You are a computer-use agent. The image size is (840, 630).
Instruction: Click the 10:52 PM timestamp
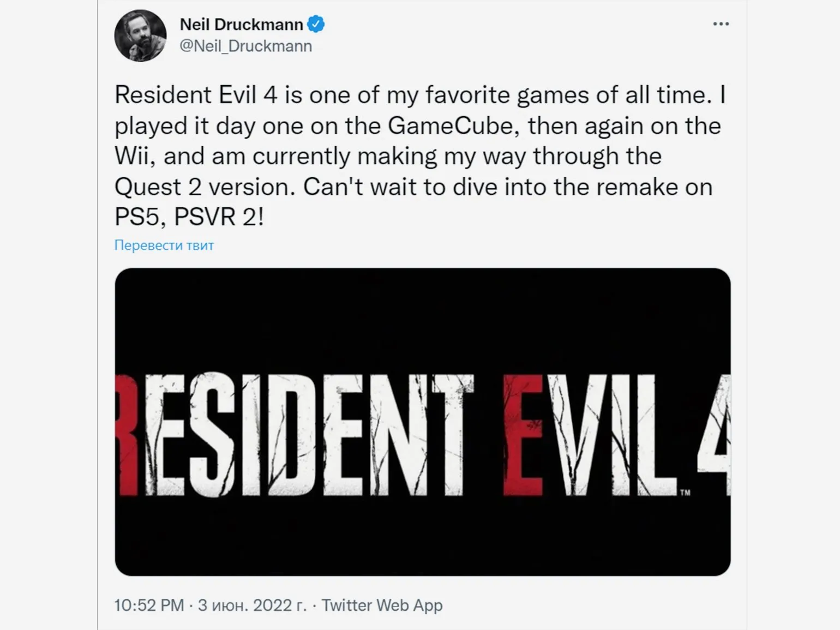[149, 605]
